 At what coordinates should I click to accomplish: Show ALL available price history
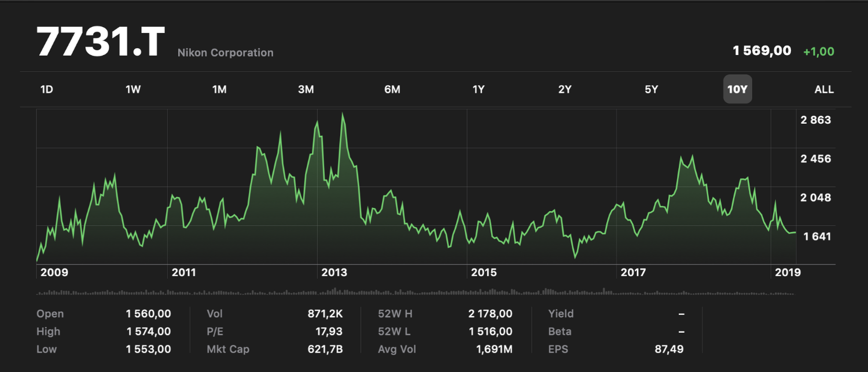pos(824,90)
